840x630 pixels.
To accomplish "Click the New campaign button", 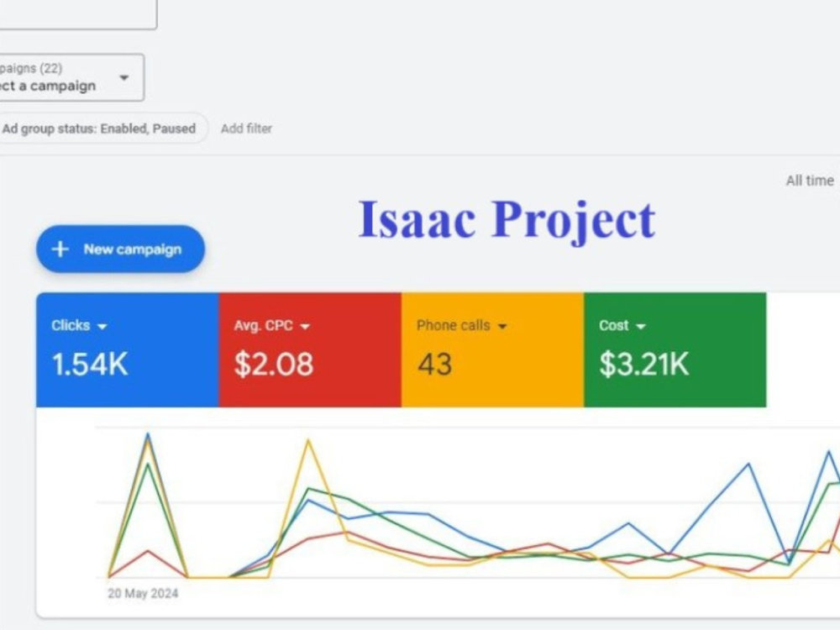I will click(120, 249).
